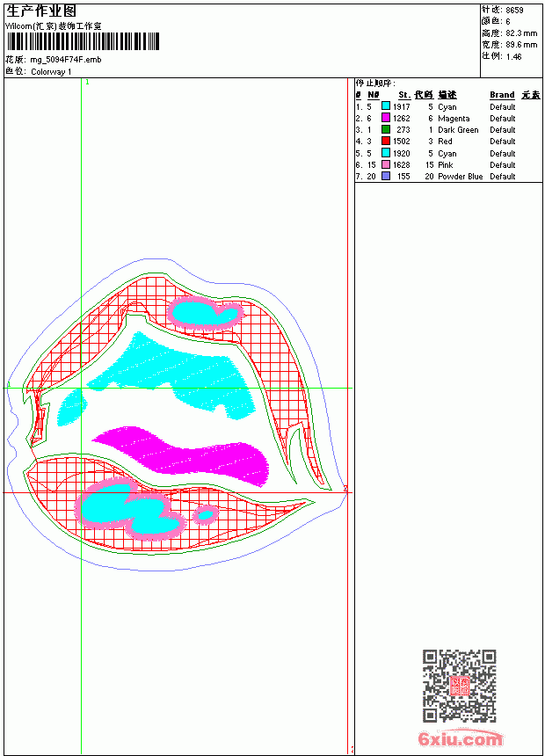Click the powder blue color swatch
Viewport: 545px width, 756px height.
point(386,176)
